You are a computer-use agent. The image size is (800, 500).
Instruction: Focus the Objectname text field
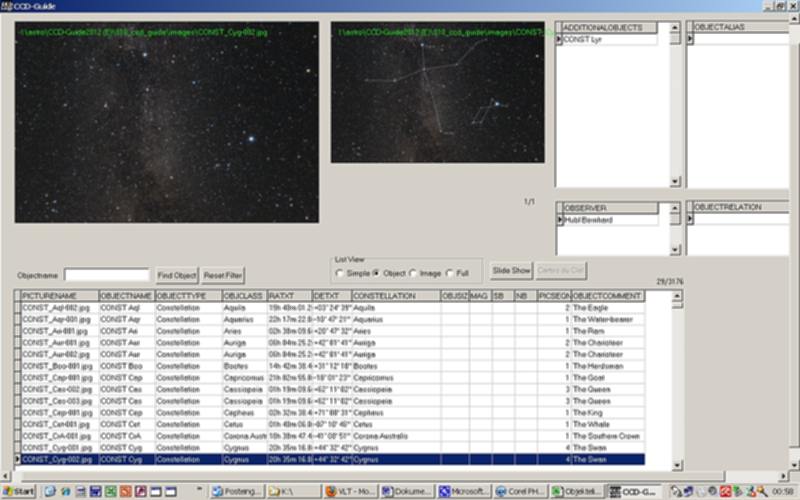[106, 275]
